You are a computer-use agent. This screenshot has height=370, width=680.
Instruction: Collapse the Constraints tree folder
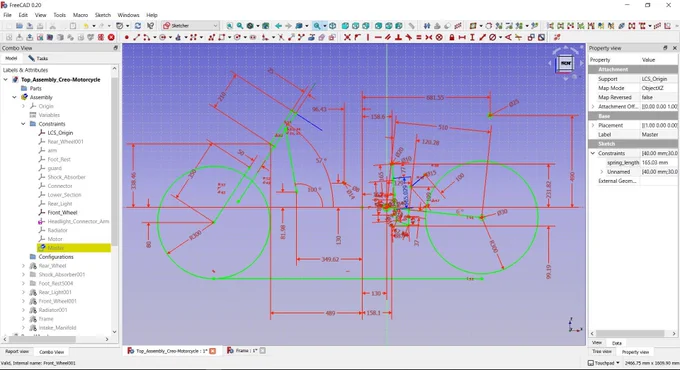click(23, 124)
